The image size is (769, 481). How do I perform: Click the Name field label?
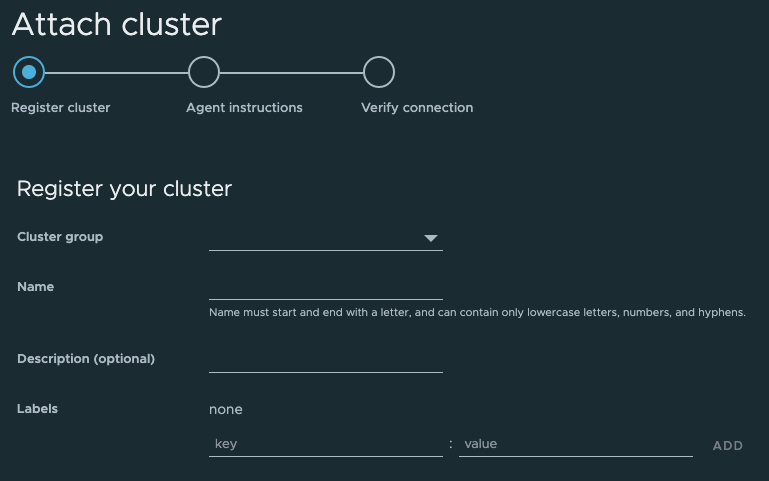[x=36, y=287]
